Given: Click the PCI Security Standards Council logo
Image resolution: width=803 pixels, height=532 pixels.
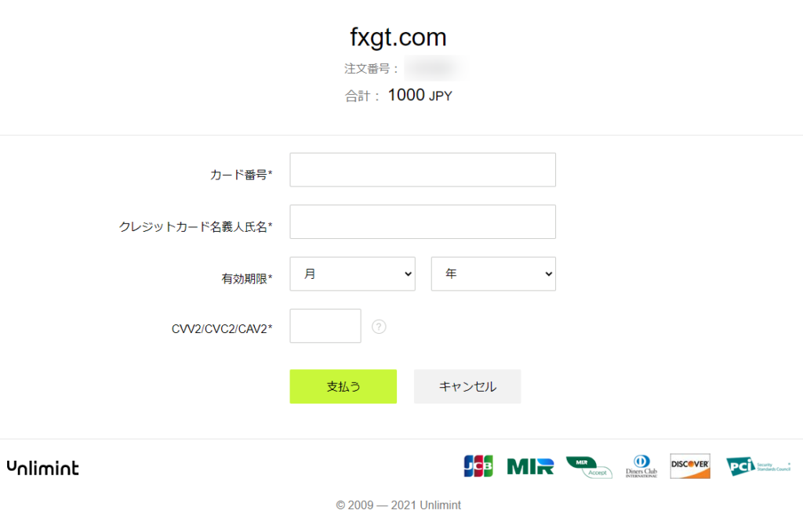Looking at the screenshot, I should [x=758, y=466].
